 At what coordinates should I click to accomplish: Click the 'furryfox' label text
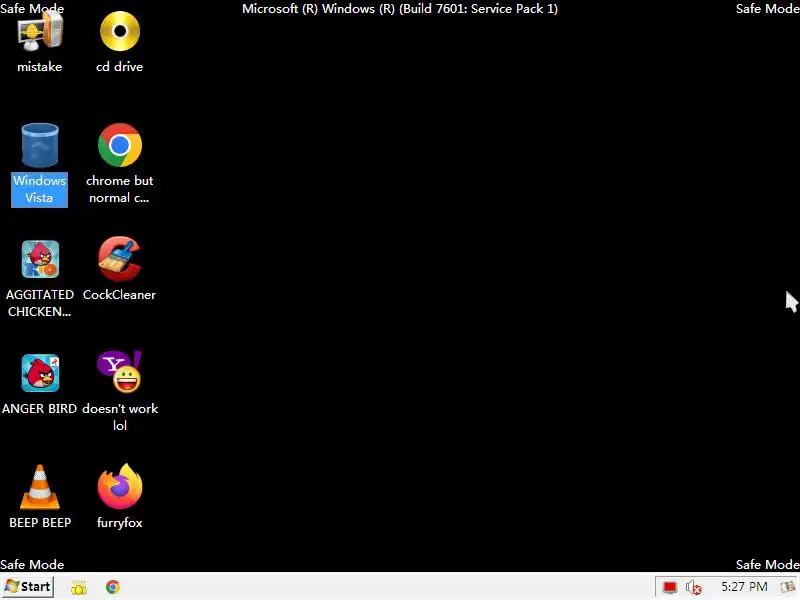[119, 523]
